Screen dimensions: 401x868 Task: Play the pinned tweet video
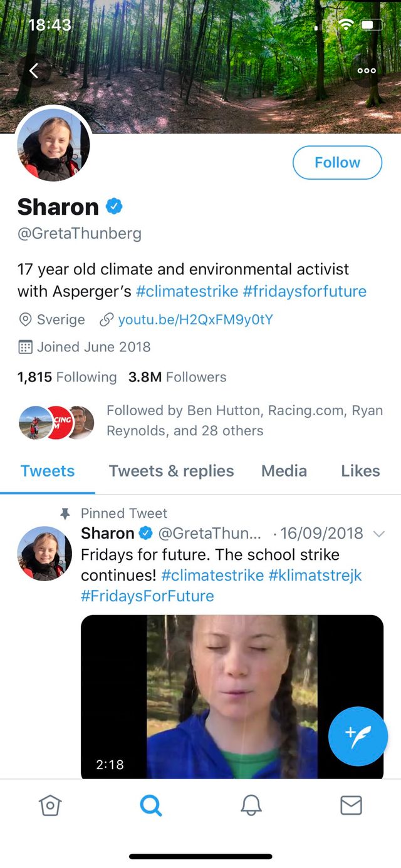(x=232, y=695)
